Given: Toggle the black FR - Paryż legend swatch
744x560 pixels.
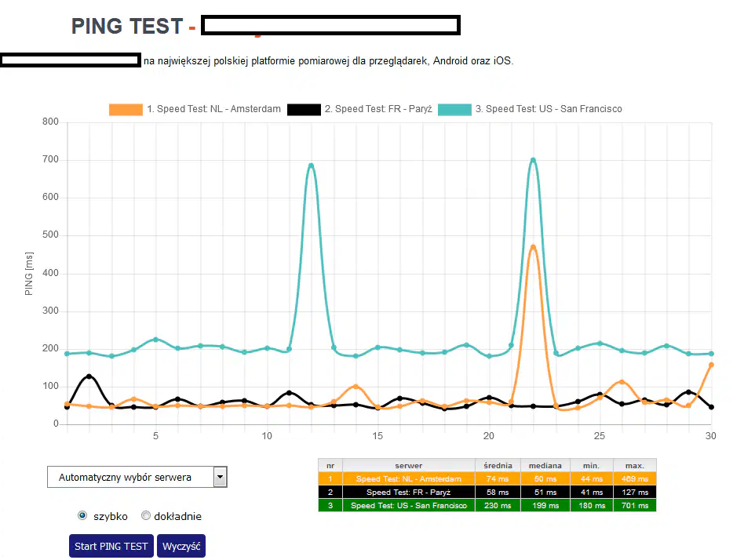Looking at the screenshot, I should (305, 110).
